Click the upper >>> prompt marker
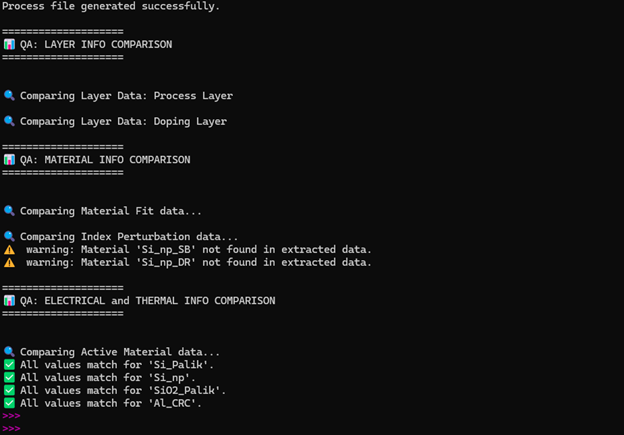The width and height of the screenshot is (624, 435). pyautogui.click(x=11, y=415)
